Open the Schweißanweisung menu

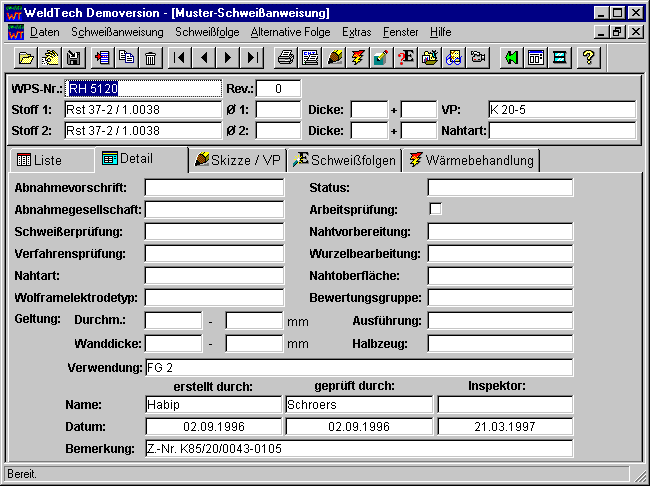(117, 32)
